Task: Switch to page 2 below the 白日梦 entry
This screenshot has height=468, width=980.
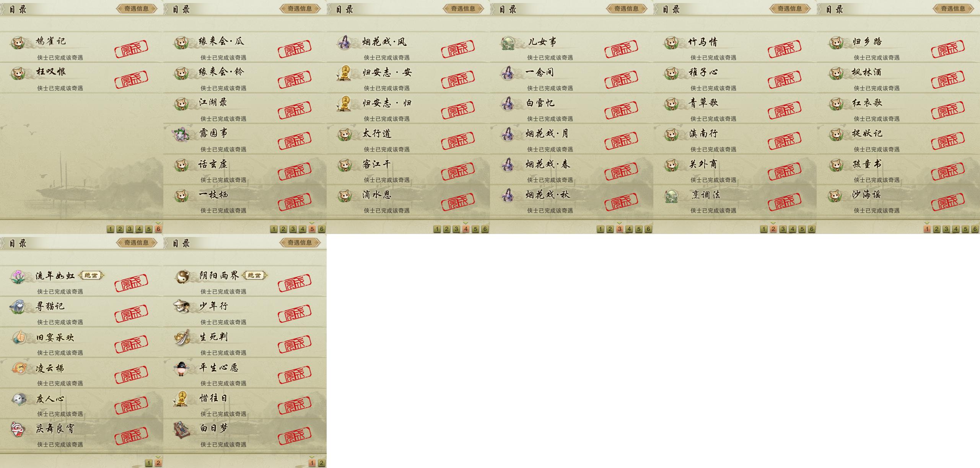Action: [322, 463]
